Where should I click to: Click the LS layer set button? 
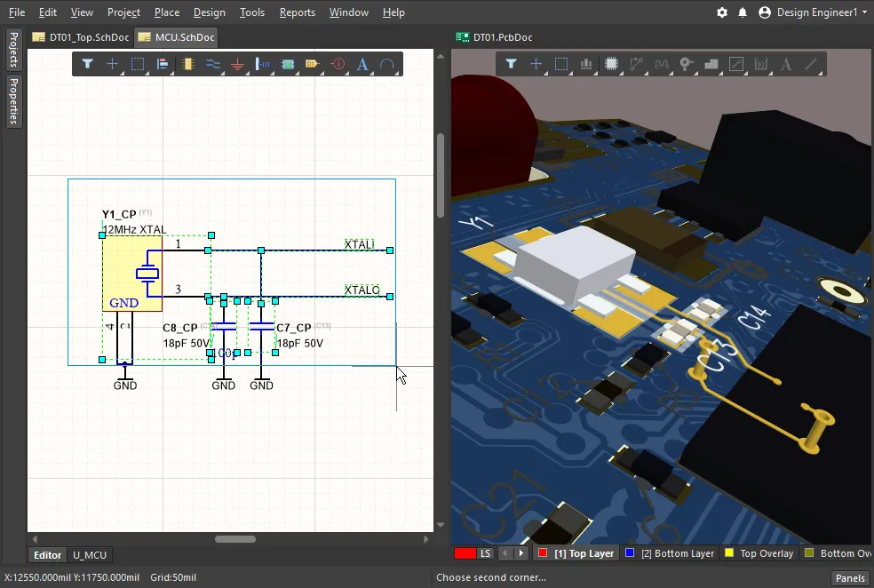(486, 553)
